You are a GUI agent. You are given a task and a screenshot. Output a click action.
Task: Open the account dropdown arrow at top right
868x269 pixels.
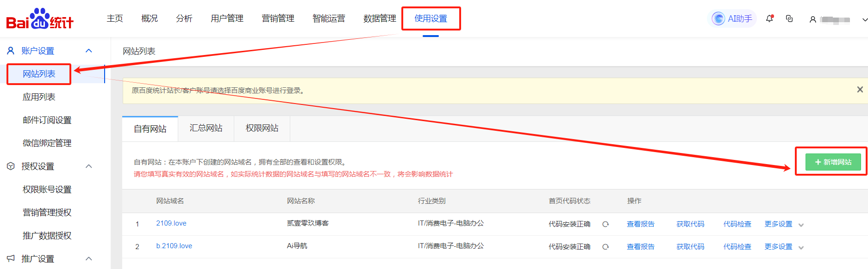864,20
